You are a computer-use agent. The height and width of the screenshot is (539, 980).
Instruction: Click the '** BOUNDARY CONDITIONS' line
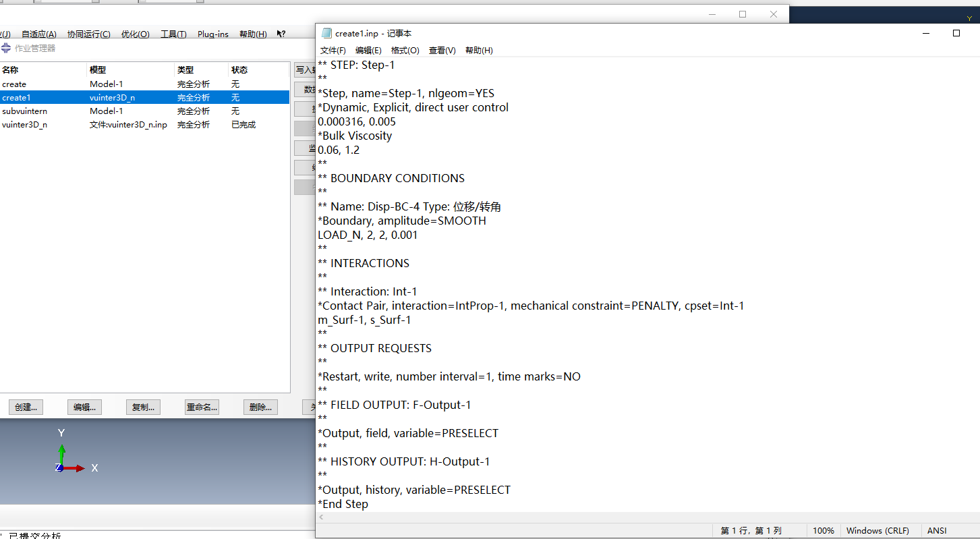click(391, 178)
